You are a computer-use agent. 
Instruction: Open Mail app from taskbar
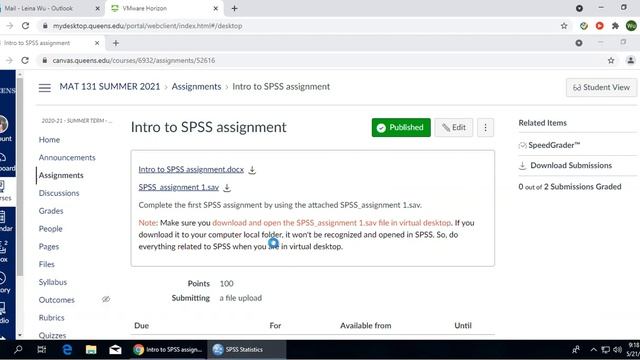pos(116,350)
